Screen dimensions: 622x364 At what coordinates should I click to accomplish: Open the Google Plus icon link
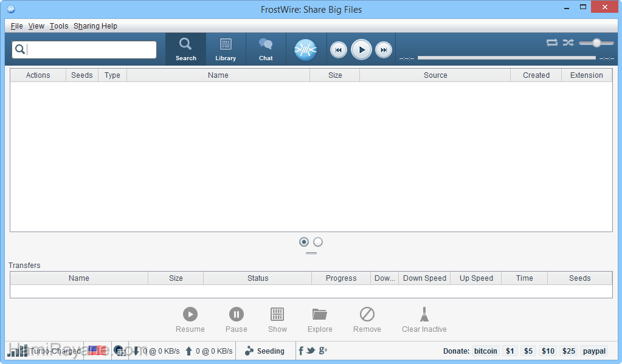(x=323, y=351)
